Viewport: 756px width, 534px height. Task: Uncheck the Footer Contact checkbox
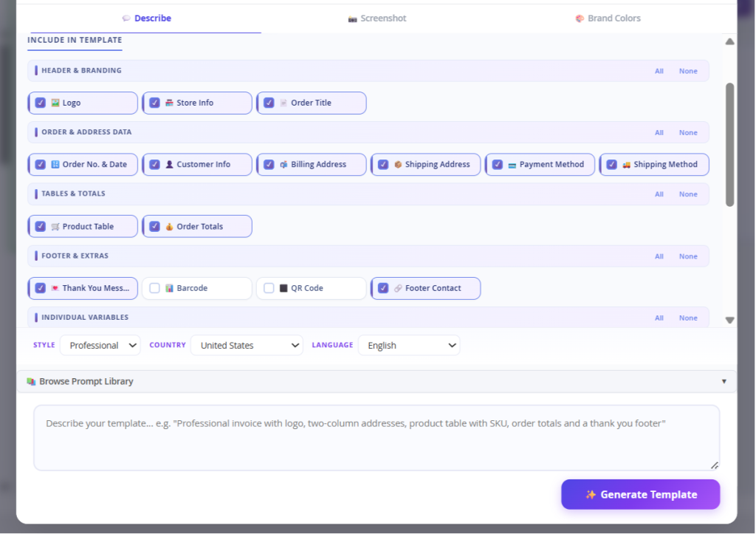[x=383, y=288]
